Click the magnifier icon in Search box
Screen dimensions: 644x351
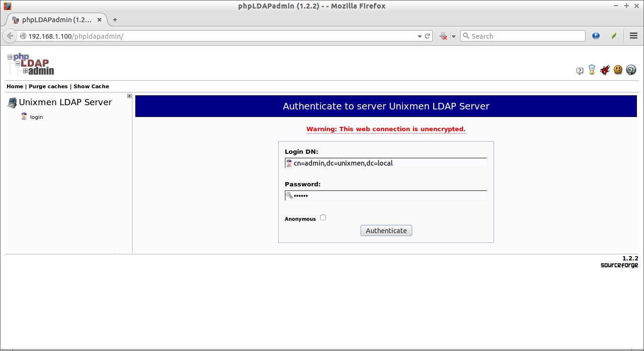click(x=466, y=36)
